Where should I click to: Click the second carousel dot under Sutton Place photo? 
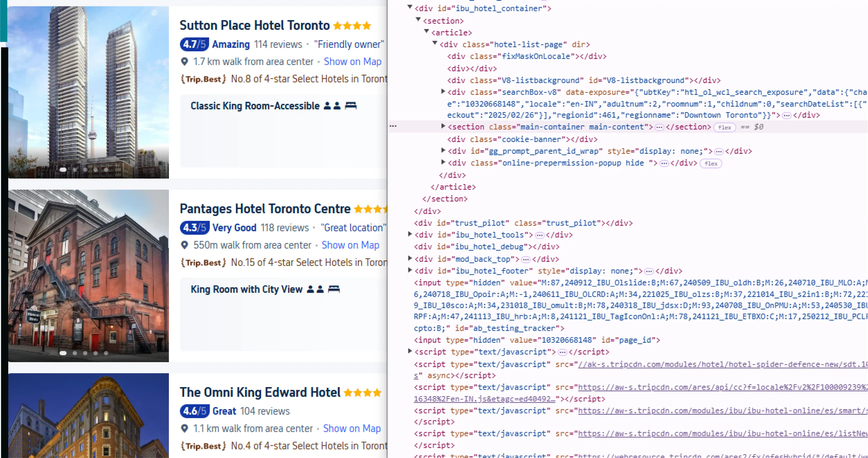75,170
